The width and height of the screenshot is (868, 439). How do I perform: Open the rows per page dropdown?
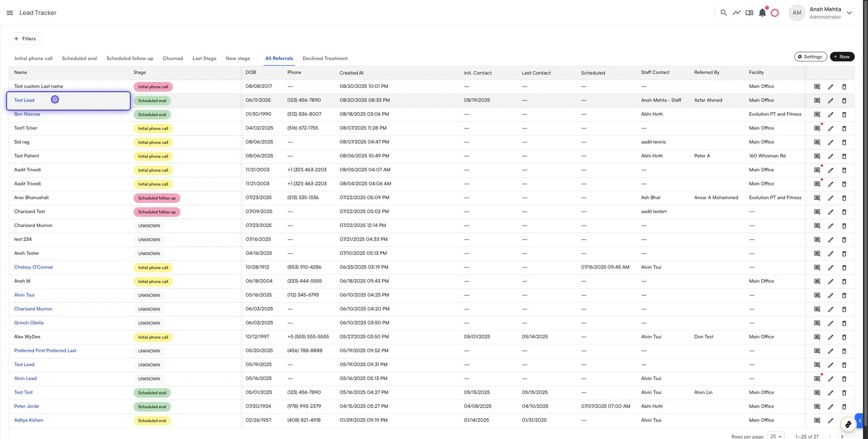click(775, 436)
